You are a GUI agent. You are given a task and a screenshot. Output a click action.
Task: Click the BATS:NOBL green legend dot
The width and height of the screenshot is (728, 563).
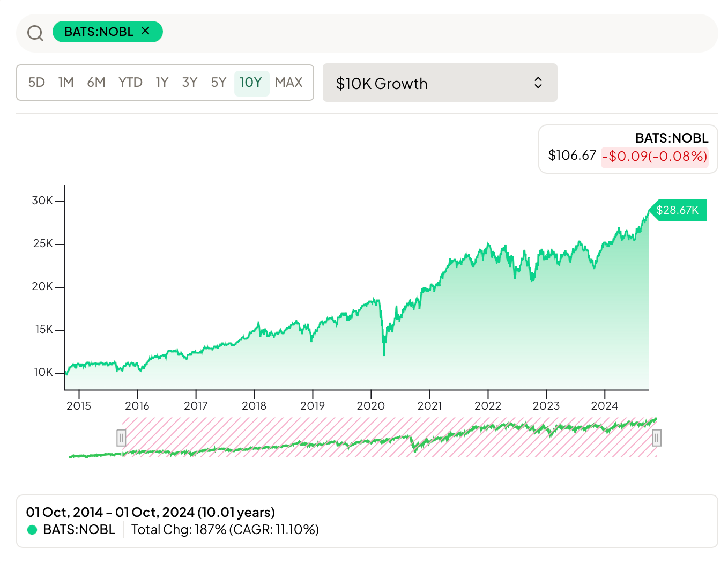[32, 530]
